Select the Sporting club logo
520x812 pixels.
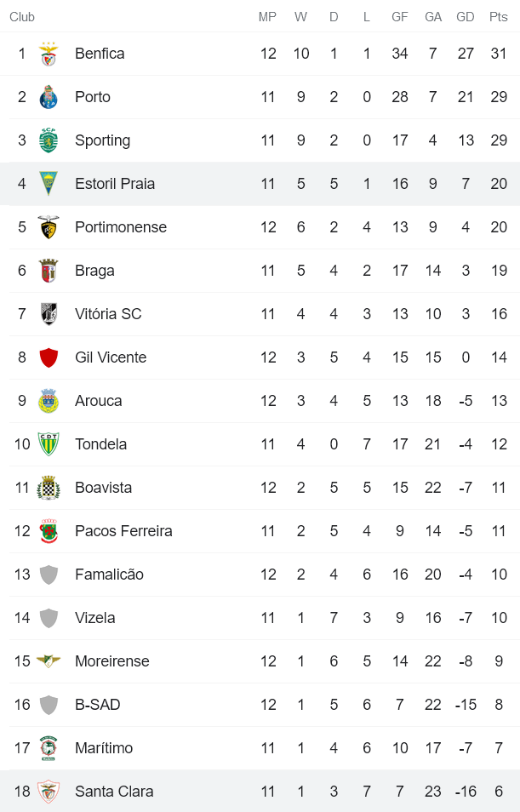tap(49, 140)
